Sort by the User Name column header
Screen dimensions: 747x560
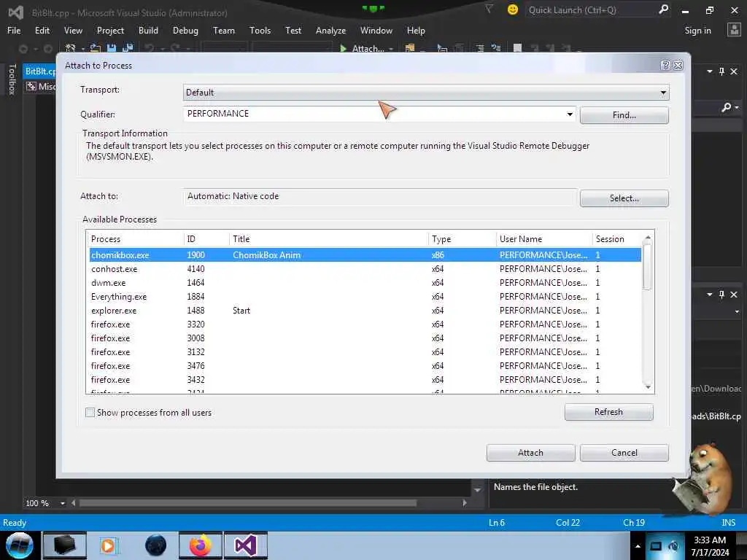click(x=543, y=239)
